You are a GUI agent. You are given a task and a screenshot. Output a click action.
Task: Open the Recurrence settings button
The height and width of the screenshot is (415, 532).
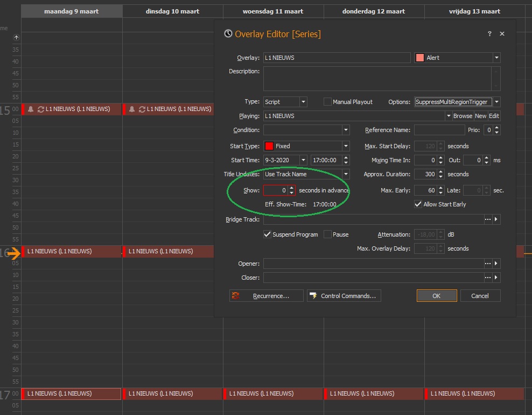[x=267, y=296]
